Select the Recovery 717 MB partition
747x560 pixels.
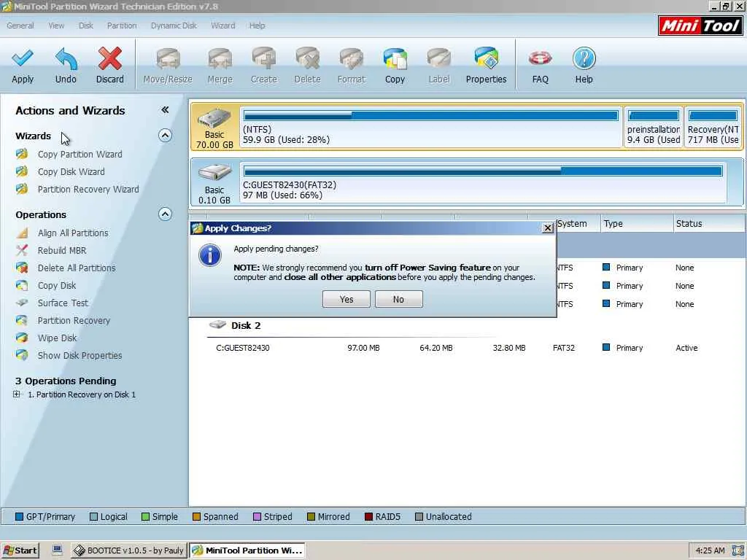click(713, 127)
